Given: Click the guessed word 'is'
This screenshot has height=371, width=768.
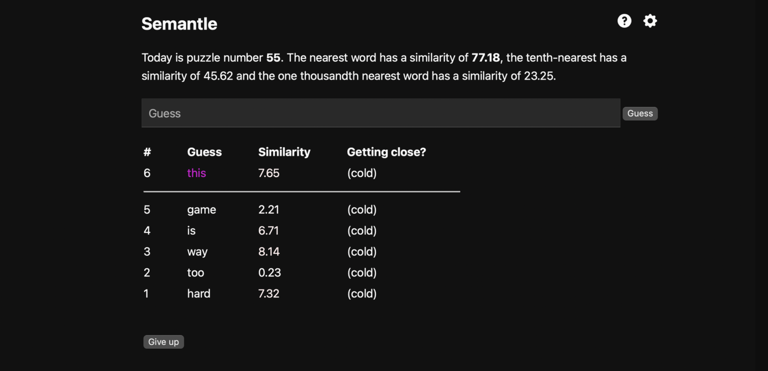Looking at the screenshot, I should (x=191, y=231).
